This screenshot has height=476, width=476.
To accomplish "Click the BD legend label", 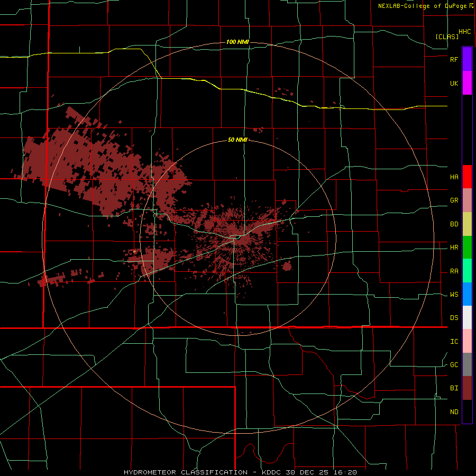I will (x=454, y=224).
